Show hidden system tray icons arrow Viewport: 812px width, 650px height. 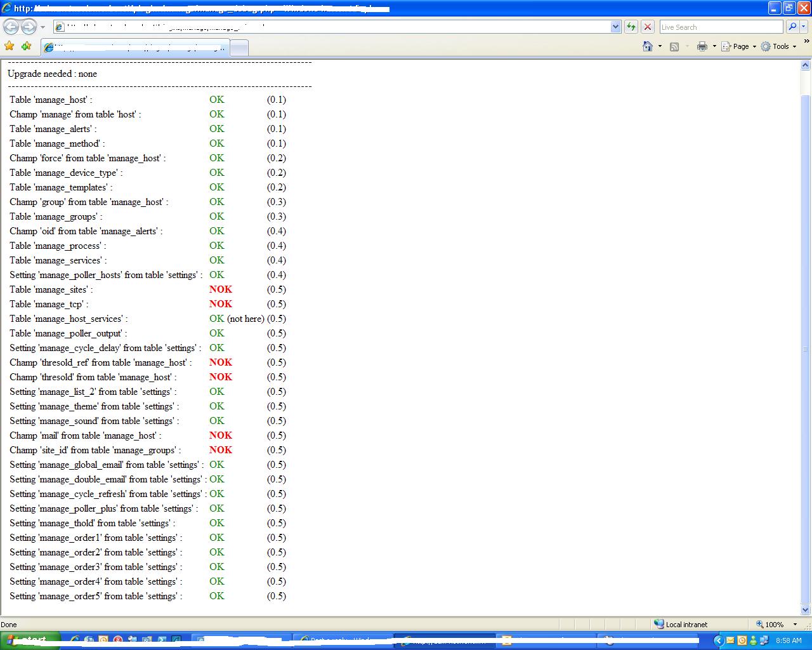pyautogui.click(x=719, y=640)
